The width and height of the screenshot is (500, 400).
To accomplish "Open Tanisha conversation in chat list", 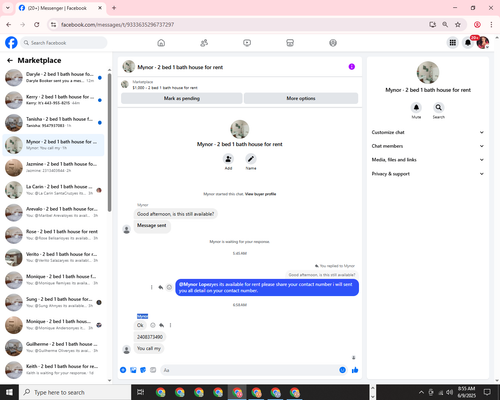I will pos(53,122).
